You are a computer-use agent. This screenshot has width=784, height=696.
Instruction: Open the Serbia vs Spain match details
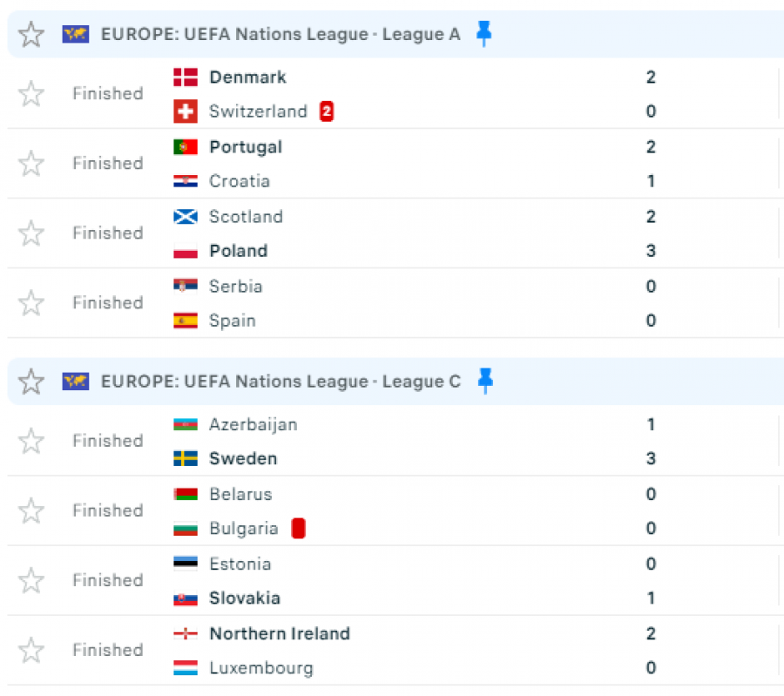click(436, 303)
